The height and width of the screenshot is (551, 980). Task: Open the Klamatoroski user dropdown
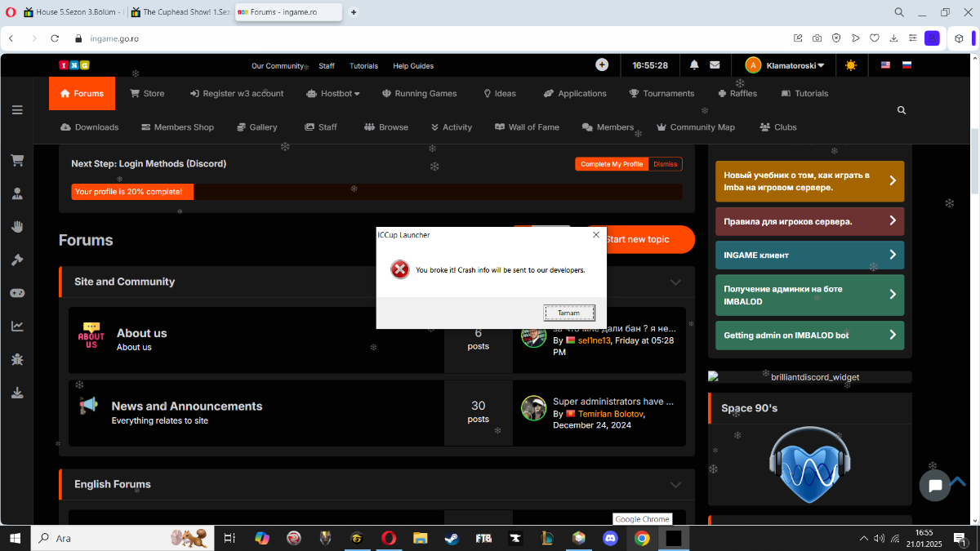coord(785,65)
